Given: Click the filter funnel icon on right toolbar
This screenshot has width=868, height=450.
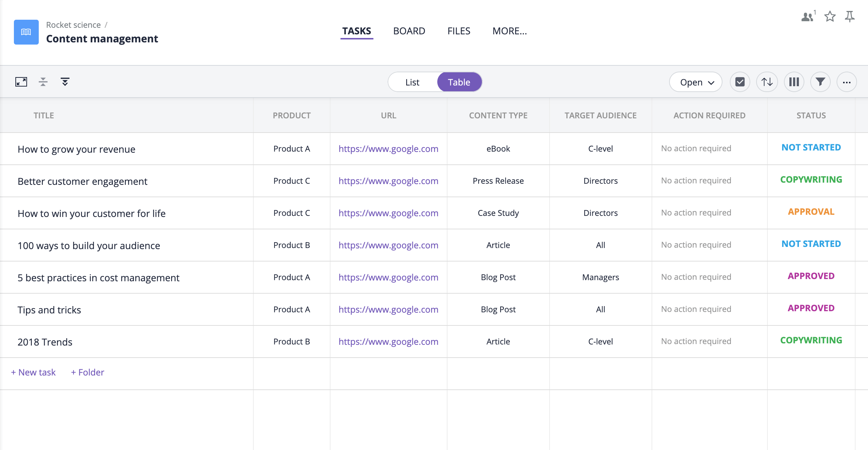Looking at the screenshot, I should point(820,82).
